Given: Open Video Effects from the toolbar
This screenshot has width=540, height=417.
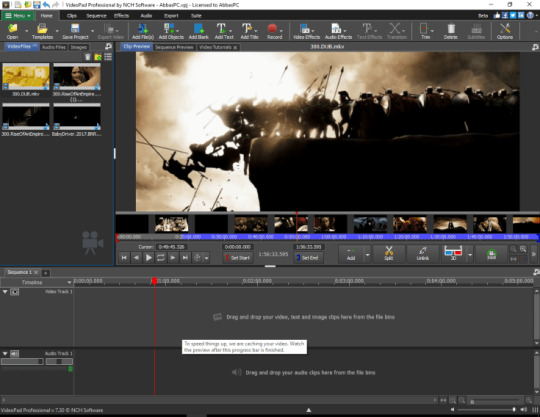Looking at the screenshot, I should point(306,31).
